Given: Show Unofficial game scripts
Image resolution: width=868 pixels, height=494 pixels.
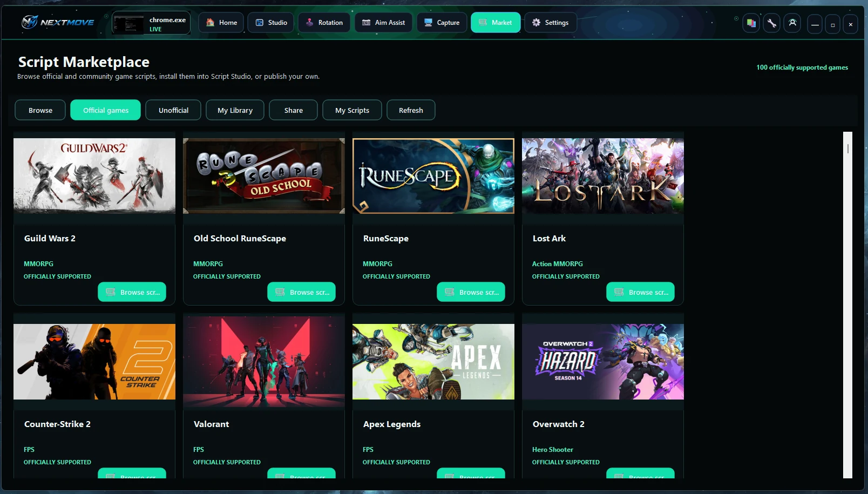Looking at the screenshot, I should click(x=173, y=110).
